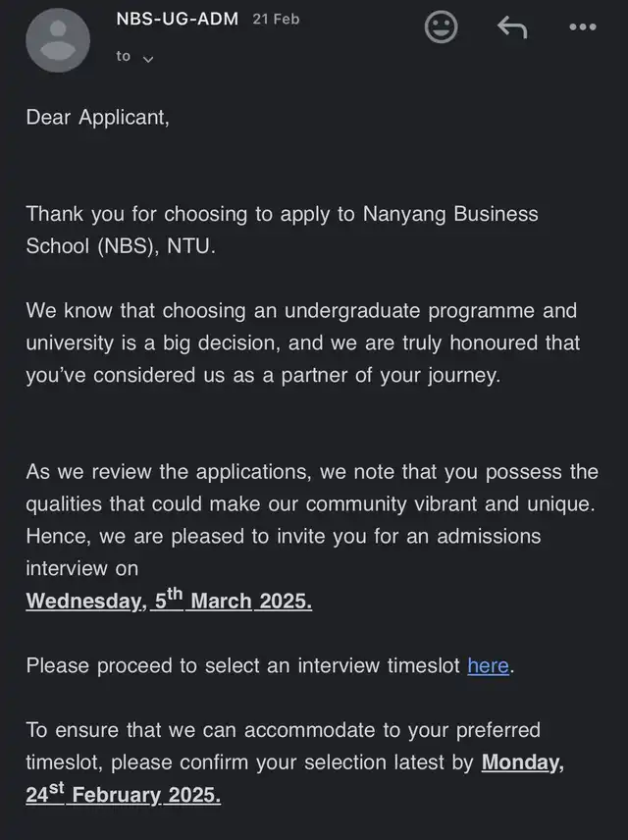This screenshot has height=840, width=628.
Task: Add an emoji reaction to the email
Action: click(441, 27)
